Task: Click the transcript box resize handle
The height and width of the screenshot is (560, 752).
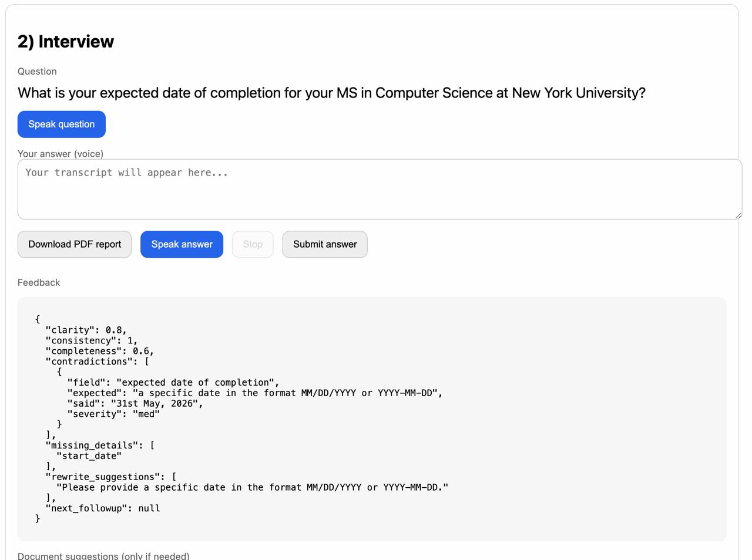Action: point(738,215)
